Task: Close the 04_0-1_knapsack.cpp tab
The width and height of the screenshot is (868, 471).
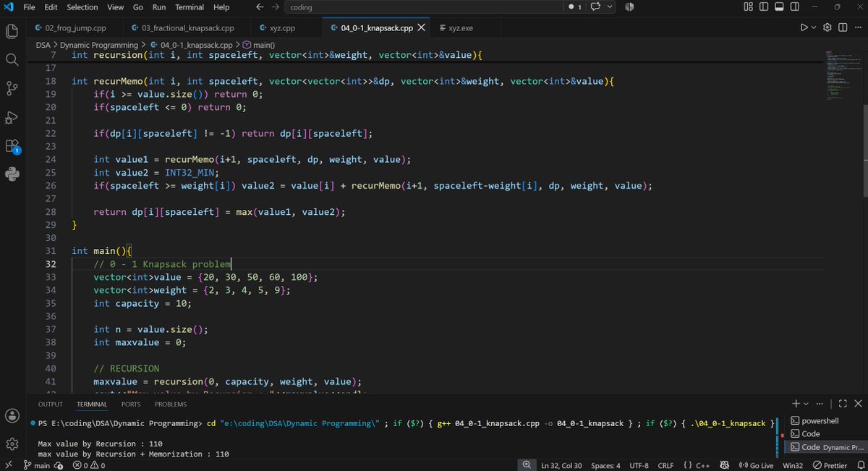Action: (422, 27)
